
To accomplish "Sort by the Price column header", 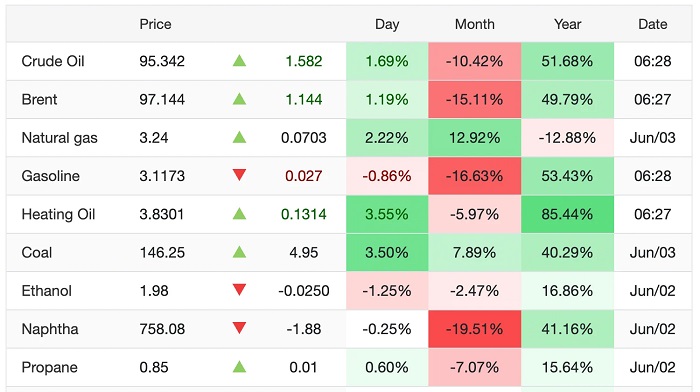I will pos(155,24).
